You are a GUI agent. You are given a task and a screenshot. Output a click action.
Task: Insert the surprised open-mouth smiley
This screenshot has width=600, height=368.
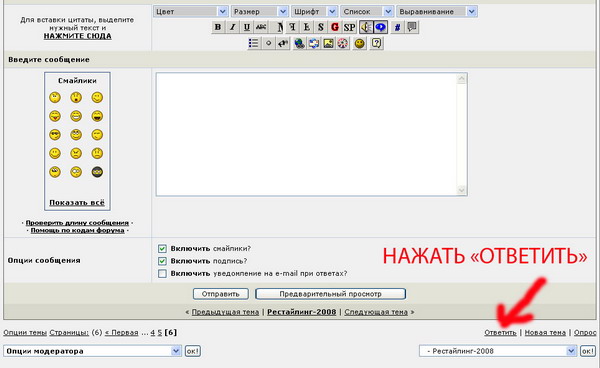point(76,98)
